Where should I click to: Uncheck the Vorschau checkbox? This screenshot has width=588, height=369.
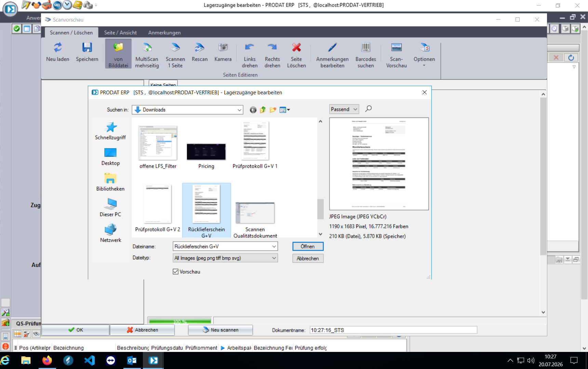coord(176,272)
